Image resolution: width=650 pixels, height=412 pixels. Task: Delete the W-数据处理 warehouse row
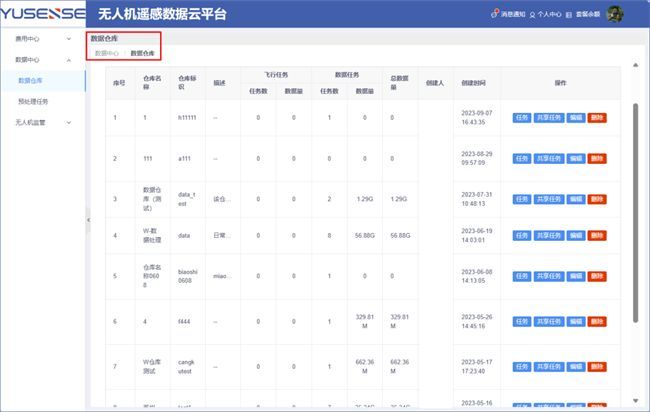click(597, 235)
